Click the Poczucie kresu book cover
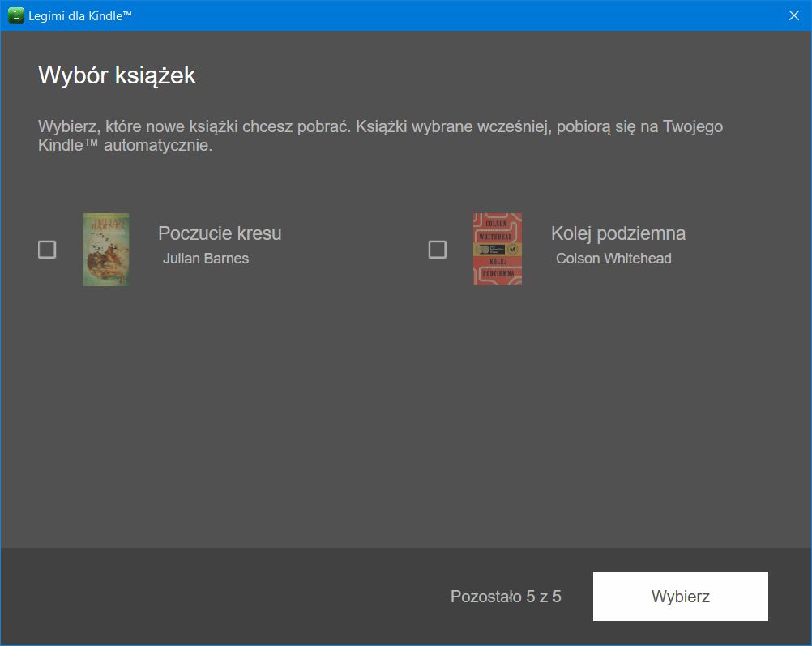 click(106, 249)
